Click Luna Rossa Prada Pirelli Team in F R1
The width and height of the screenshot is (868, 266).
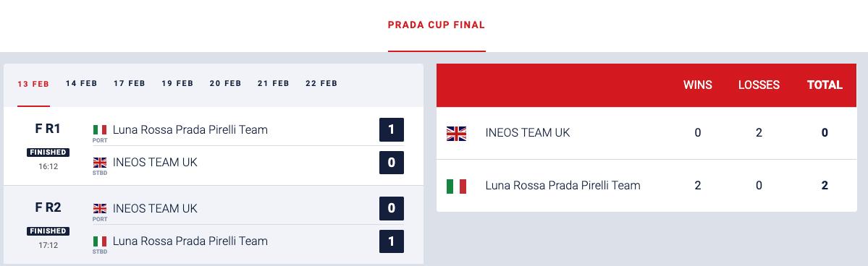tap(190, 130)
